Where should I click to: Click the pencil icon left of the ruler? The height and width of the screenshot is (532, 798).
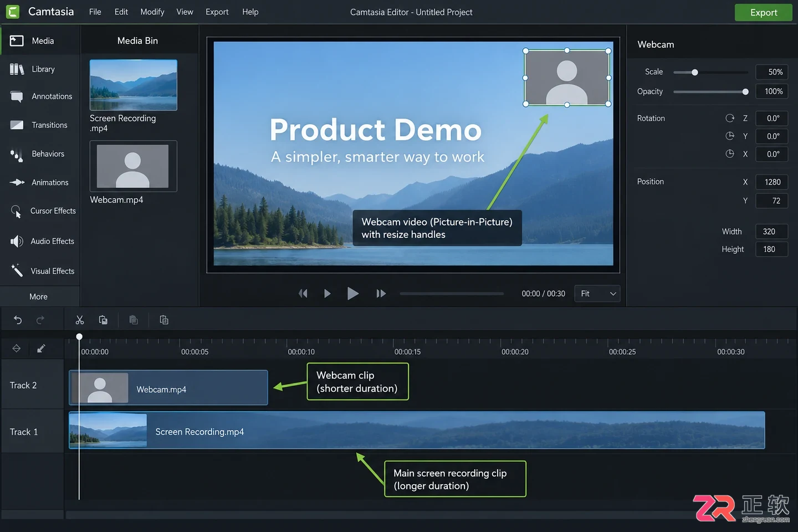pos(41,349)
